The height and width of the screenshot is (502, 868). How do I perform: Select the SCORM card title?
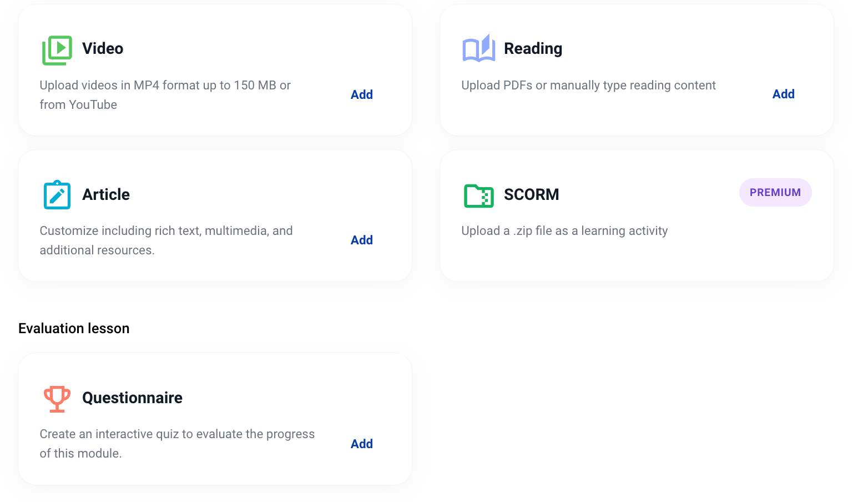point(531,195)
